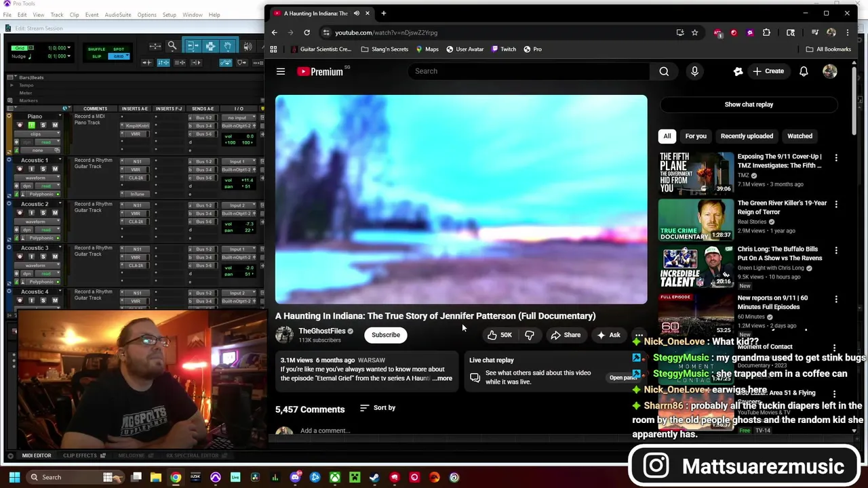
Task: Mute the Acoustic 1 track
Action: tap(55, 169)
